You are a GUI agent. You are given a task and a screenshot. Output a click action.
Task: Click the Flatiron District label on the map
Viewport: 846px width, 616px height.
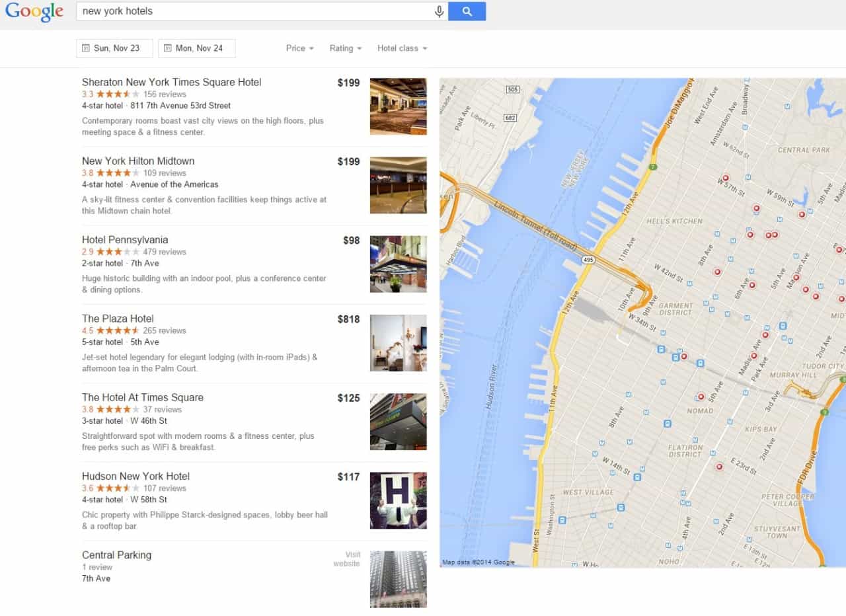pyautogui.click(x=685, y=451)
